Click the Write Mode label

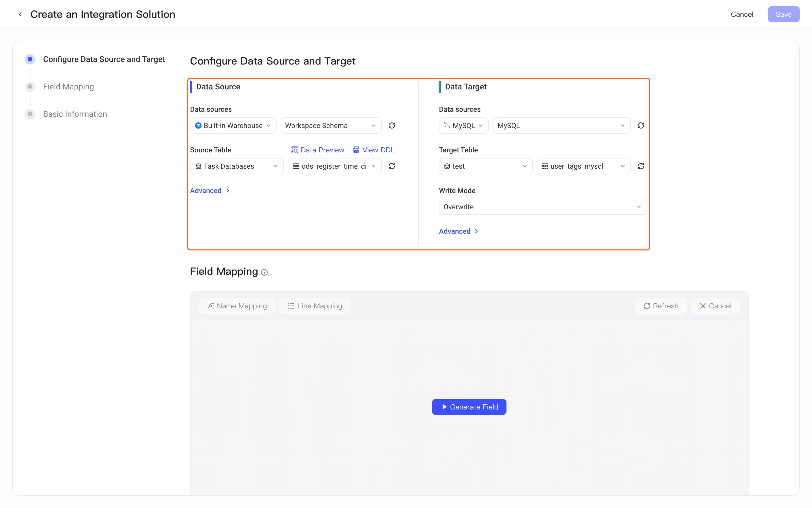pos(457,190)
